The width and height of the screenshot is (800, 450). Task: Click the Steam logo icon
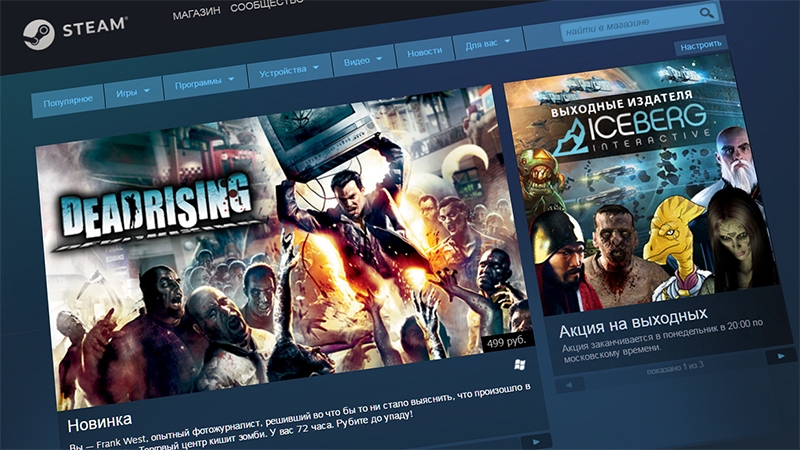coord(39,34)
